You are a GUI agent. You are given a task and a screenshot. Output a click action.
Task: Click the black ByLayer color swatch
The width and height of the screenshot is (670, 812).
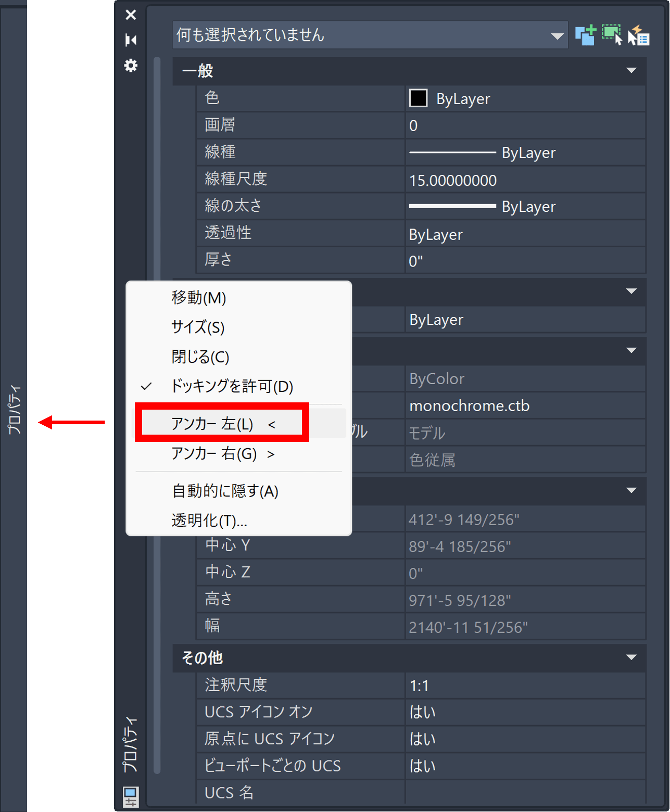(418, 98)
